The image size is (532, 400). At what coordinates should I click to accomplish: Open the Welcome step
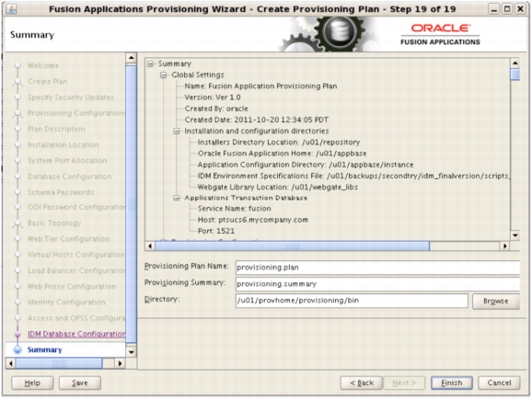tap(43, 66)
